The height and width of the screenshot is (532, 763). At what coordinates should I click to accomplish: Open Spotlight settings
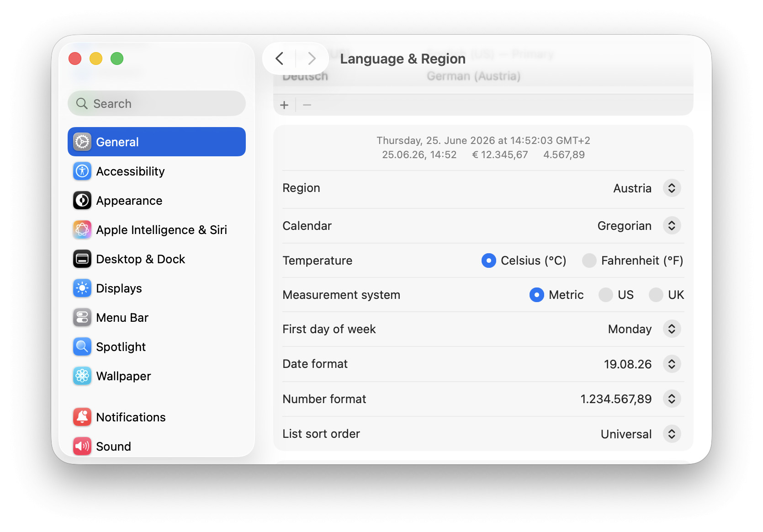[x=157, y=347]
